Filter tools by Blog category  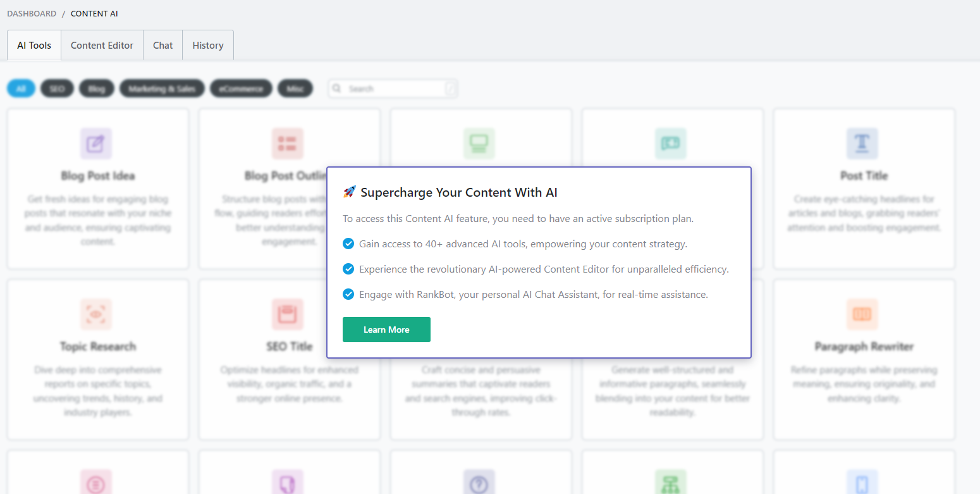pos(97,89)
